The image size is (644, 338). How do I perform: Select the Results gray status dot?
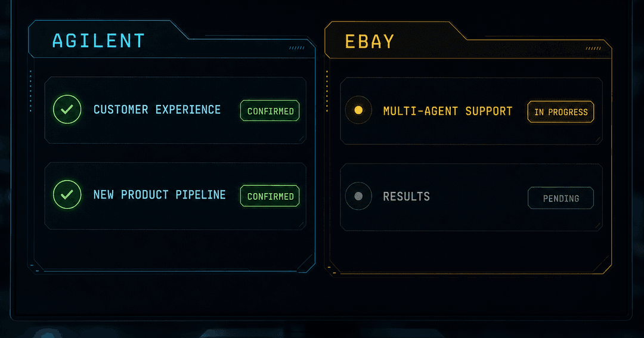358,196
